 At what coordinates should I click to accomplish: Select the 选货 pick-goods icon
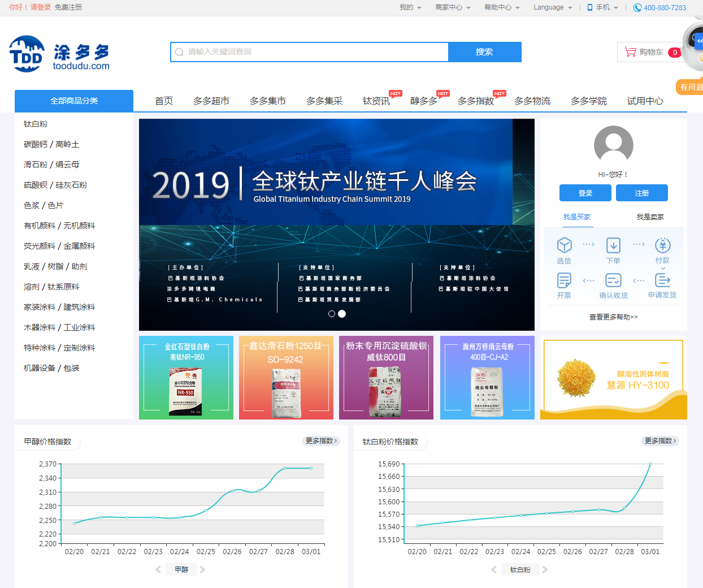pos(563,246)
